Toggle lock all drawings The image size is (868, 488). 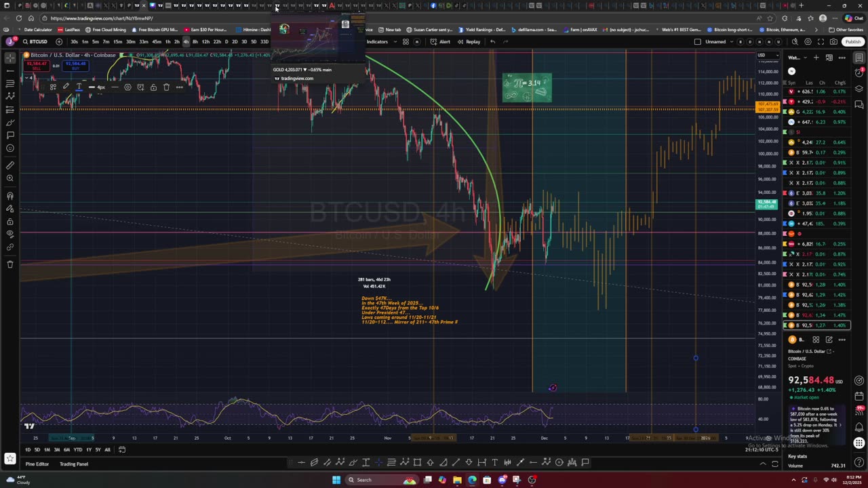[x=9, y=222]
